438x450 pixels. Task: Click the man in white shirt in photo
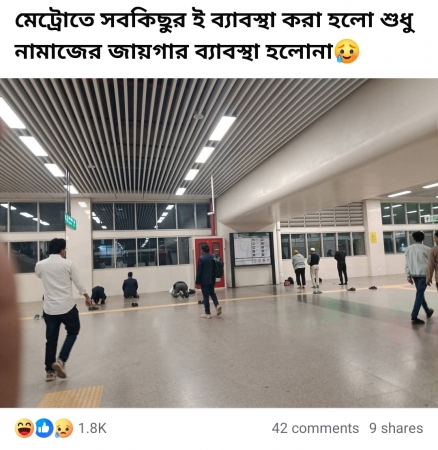[59, 308]
